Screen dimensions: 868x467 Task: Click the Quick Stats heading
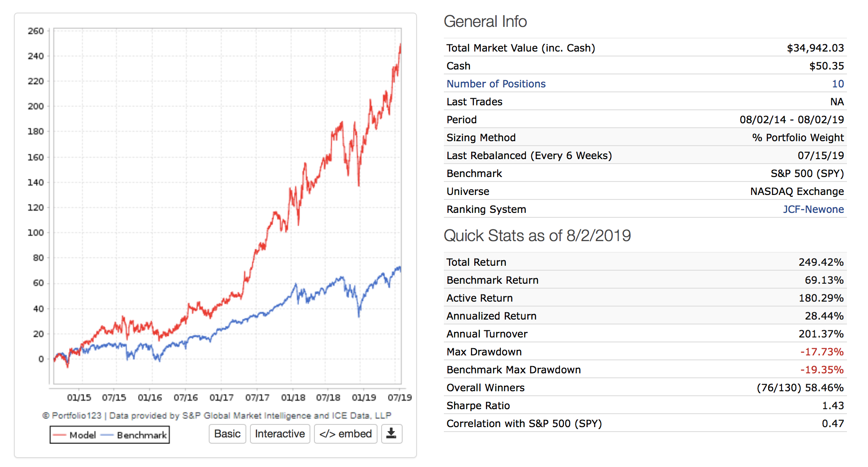537,236
